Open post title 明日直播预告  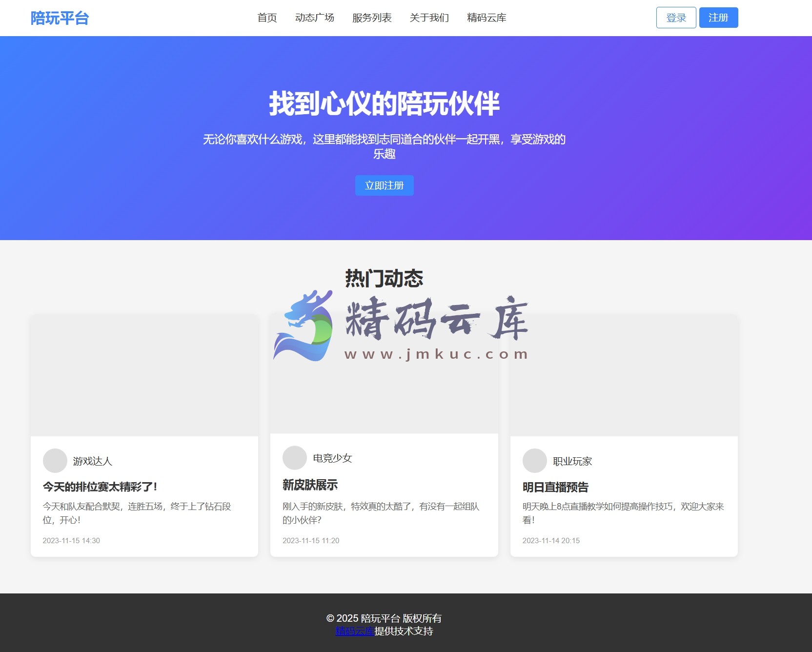[x=555, y=487]
